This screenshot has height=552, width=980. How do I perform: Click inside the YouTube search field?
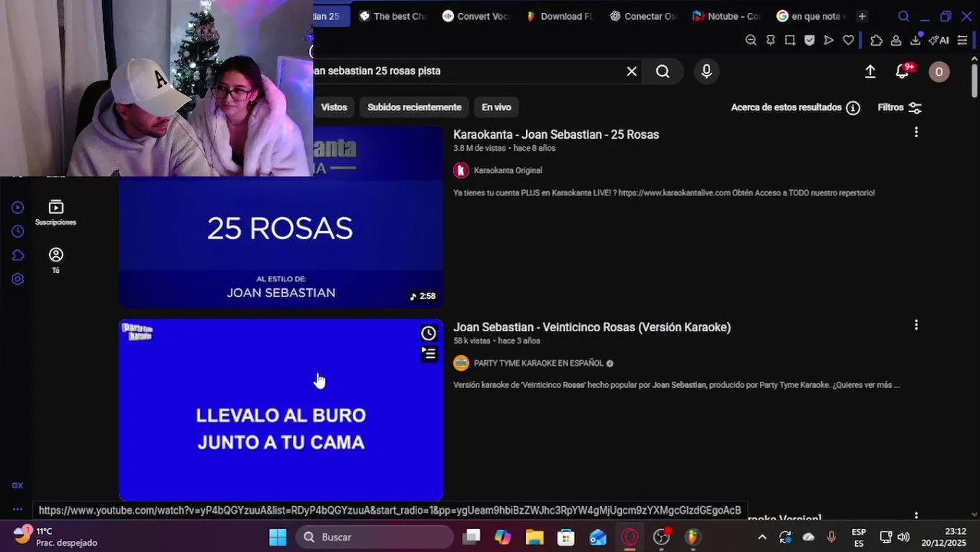468,71
